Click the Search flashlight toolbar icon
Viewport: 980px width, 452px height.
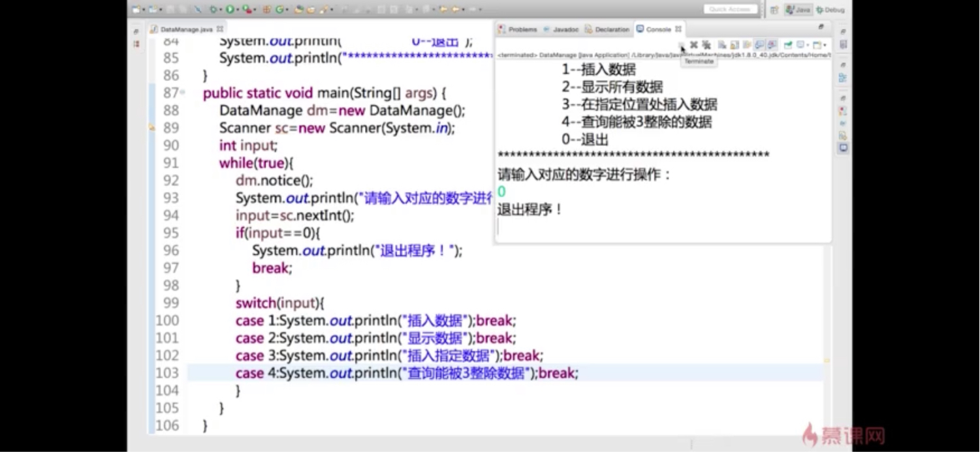pyautogui.click(x=323, y=10)
